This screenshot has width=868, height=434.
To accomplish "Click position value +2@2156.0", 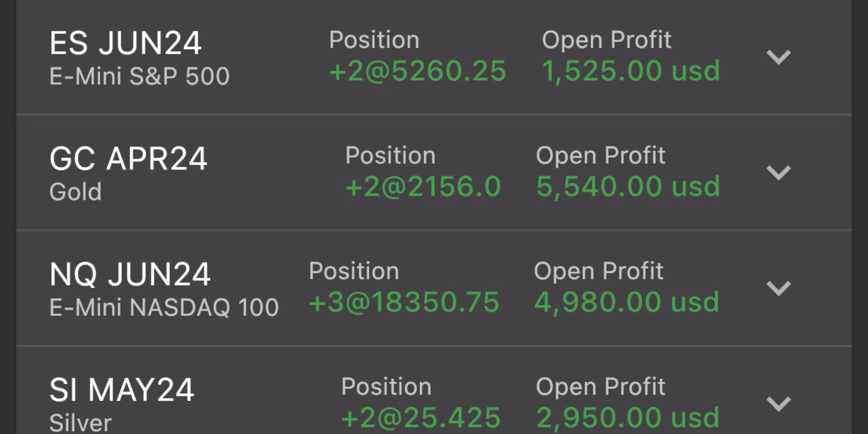I will [423, 187].
